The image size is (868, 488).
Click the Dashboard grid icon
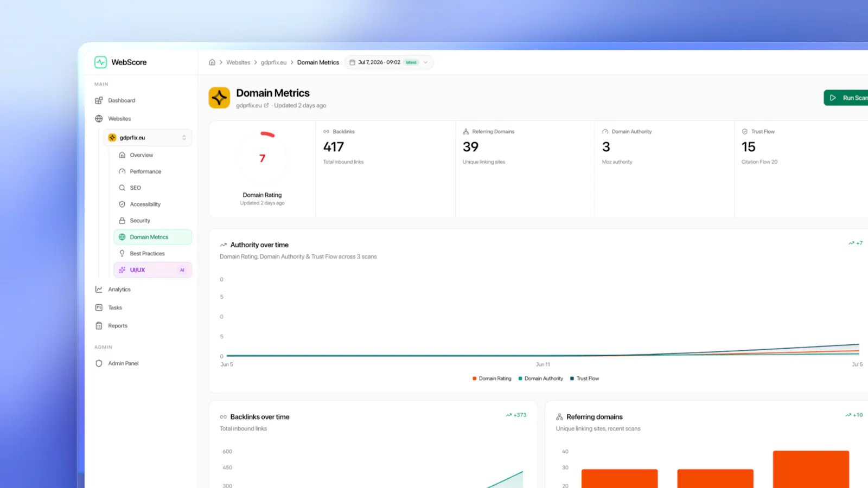(x=99, y=100)
